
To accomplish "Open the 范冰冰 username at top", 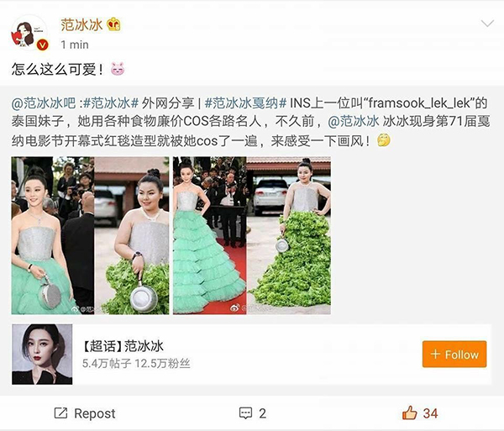I will (81, 24).
